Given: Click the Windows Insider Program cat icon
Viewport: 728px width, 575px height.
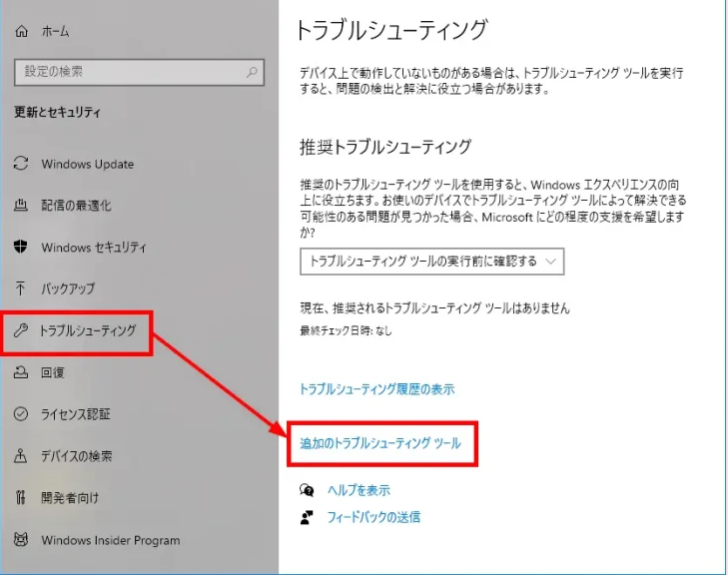Looking at the screenshot, I should (x=21, y=539).
